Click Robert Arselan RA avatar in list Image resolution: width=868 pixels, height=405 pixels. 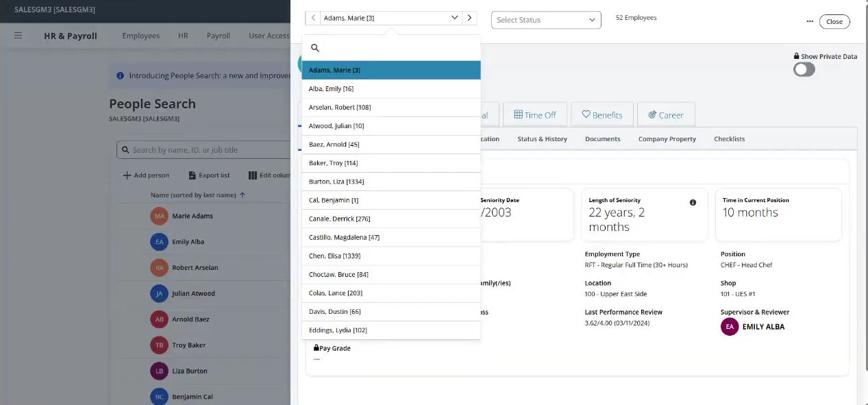pos(160,267)
